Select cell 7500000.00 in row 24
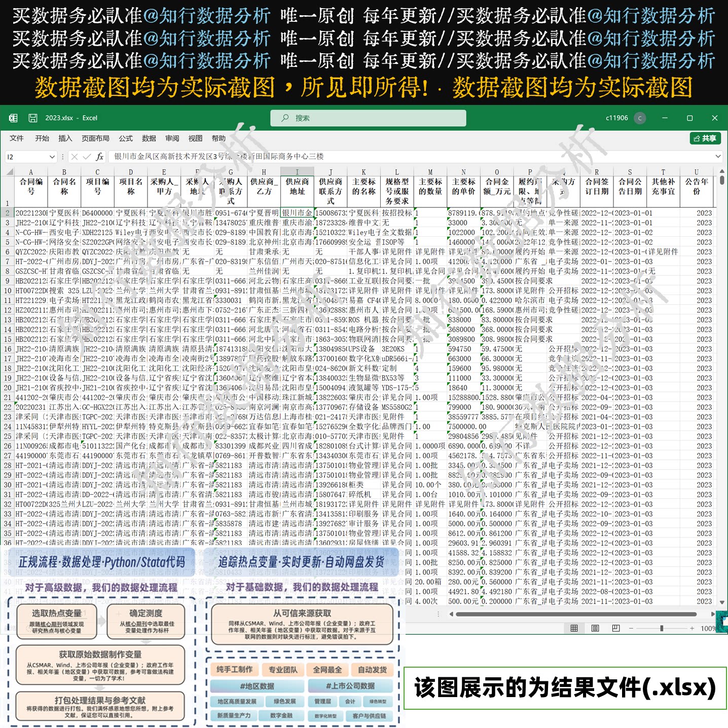Image resolution: width=728 pixels, height=728 pixels. pos(463,427)
